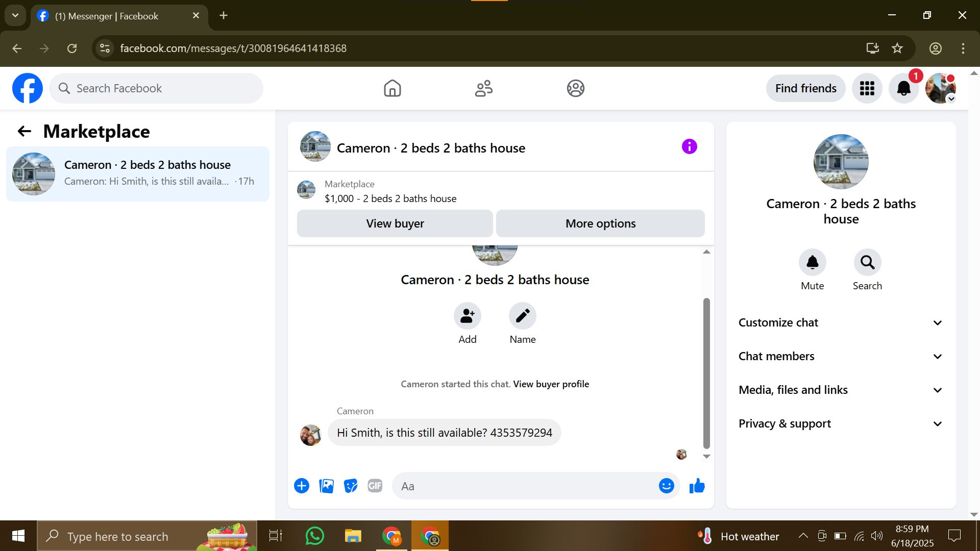The width and height of the screenshot is (980, 551).
Task: Open Chrome profile icon in toolbar
Action: point(935,48)
